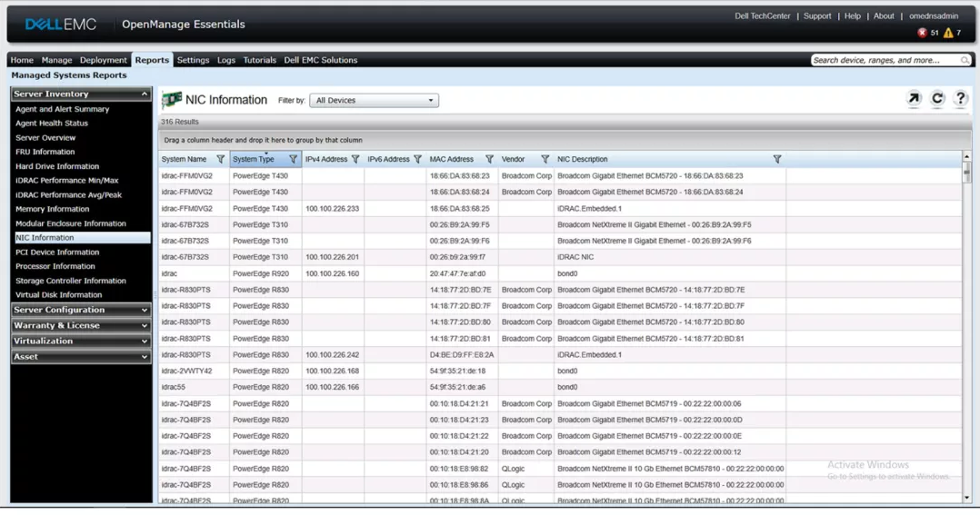This screenshot has height=515, width=980.
Task: Expand the Asset section
Action: (81, 356)
